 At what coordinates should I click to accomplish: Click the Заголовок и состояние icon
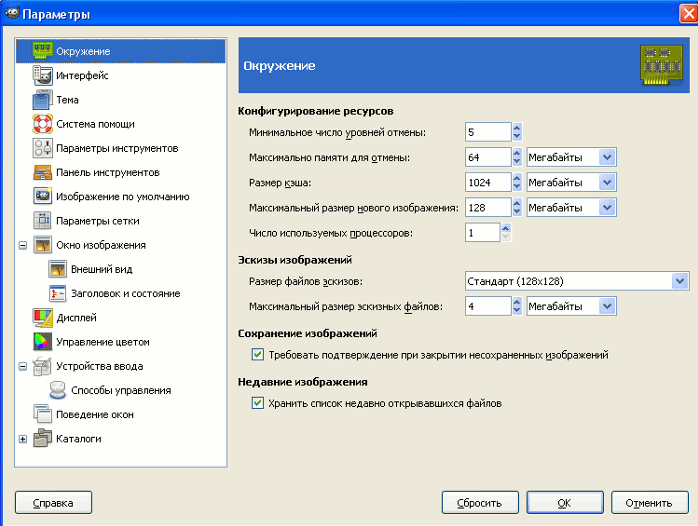(57, 293)
